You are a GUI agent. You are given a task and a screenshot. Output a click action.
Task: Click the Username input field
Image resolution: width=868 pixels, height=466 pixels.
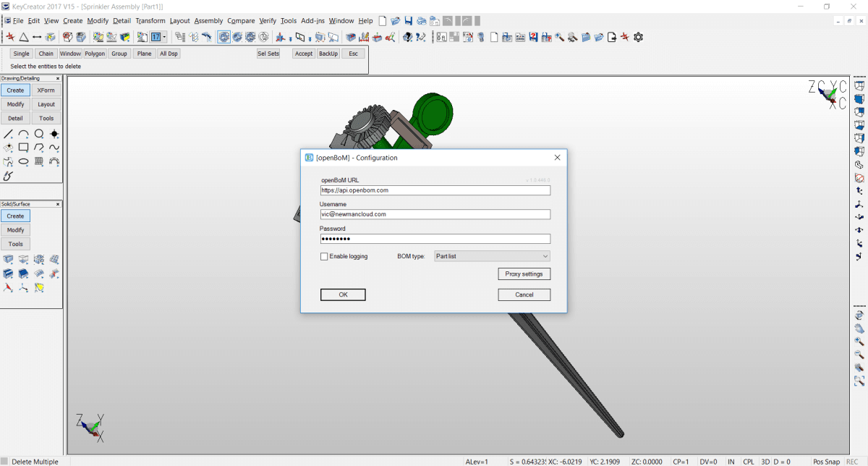(x=435, y=214)
